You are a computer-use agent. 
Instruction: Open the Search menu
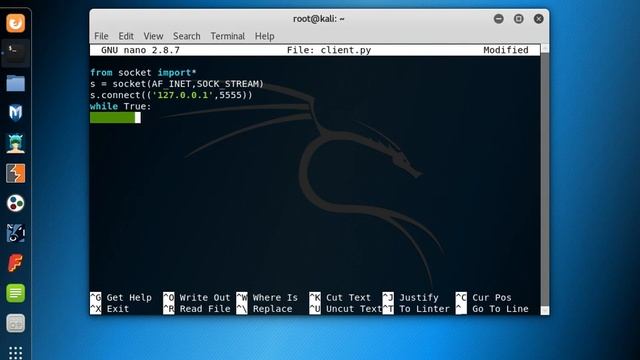click(187, 36)
